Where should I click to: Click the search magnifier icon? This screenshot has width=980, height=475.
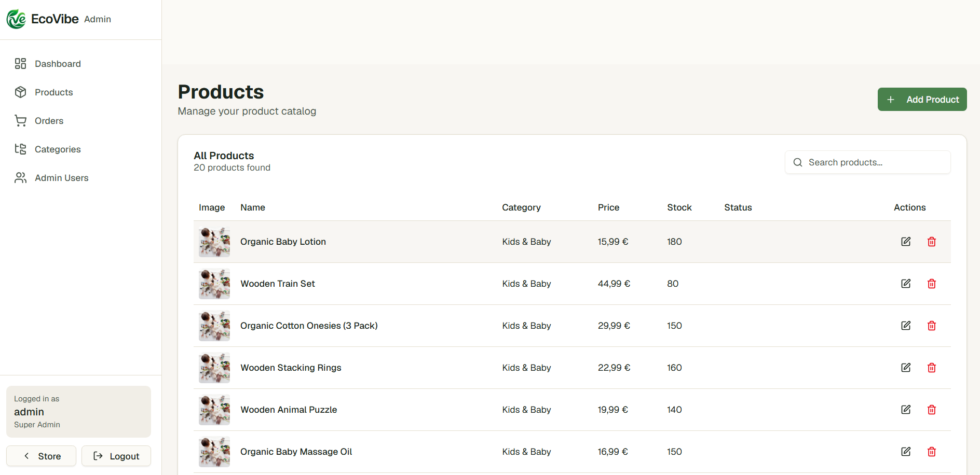[x=798, y=162]
